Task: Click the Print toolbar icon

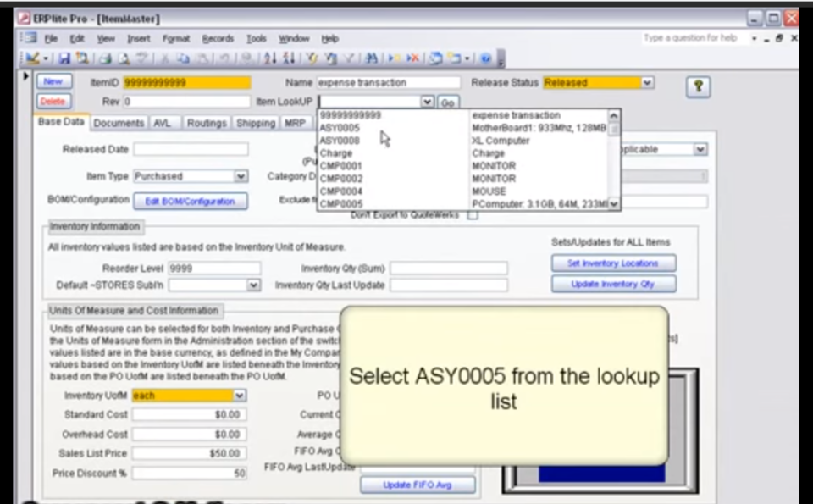Action: point(105,58)
